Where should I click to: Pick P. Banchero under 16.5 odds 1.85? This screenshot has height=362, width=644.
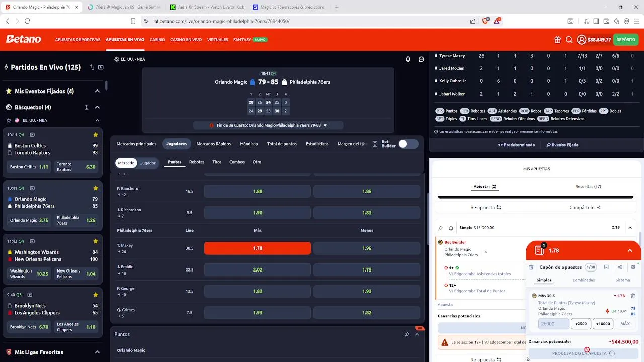[x=367, y=192]
